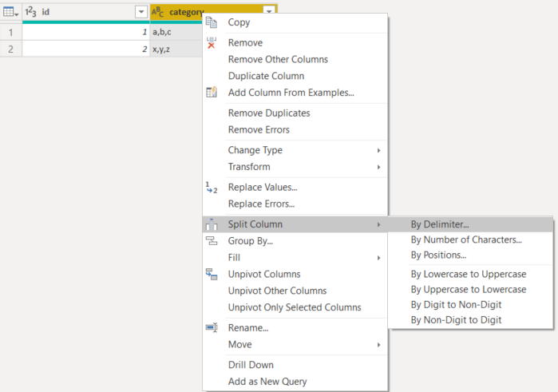The height and width of the screenshot is (392, 558).
Task: Click the Add Column From Examples icon
Action: [212, 93]
